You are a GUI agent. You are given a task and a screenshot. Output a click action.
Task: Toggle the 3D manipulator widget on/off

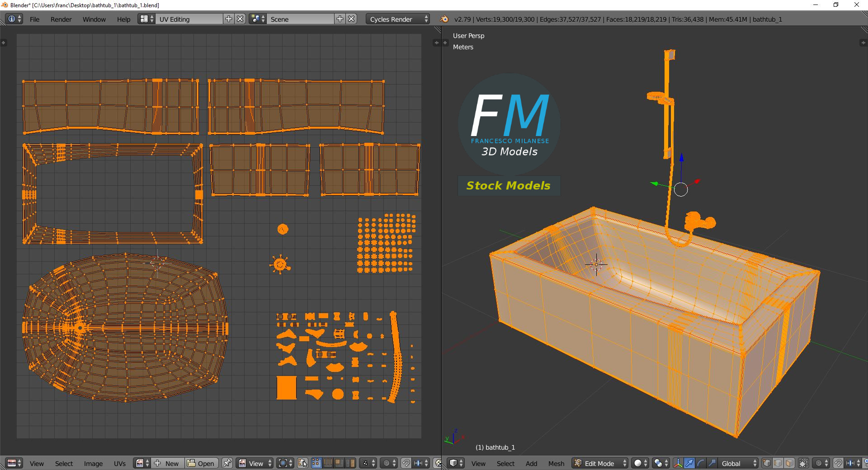678,463
